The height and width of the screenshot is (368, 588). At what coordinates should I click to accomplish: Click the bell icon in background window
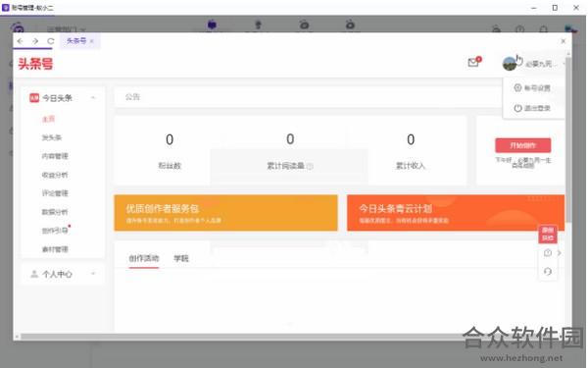click(543, 28)
